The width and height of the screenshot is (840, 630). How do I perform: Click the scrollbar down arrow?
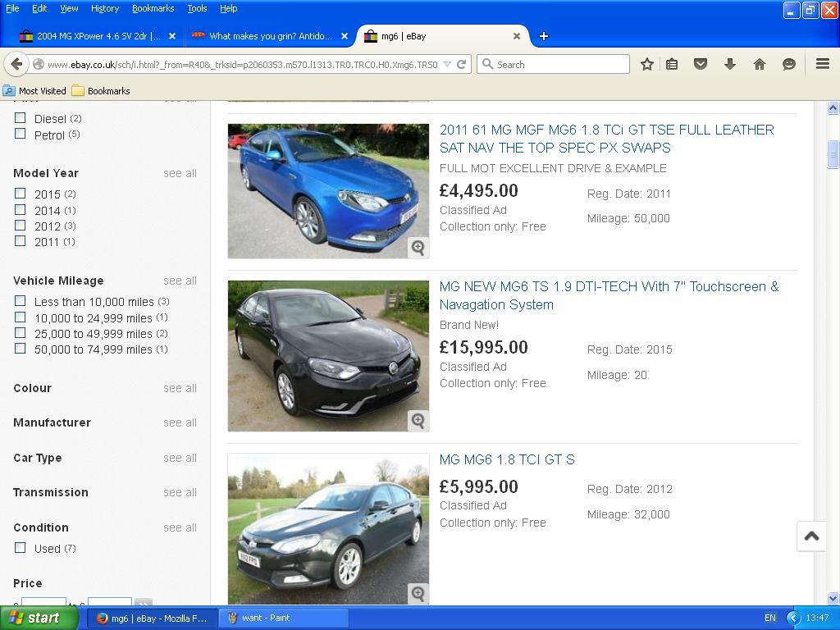point(833,598)
